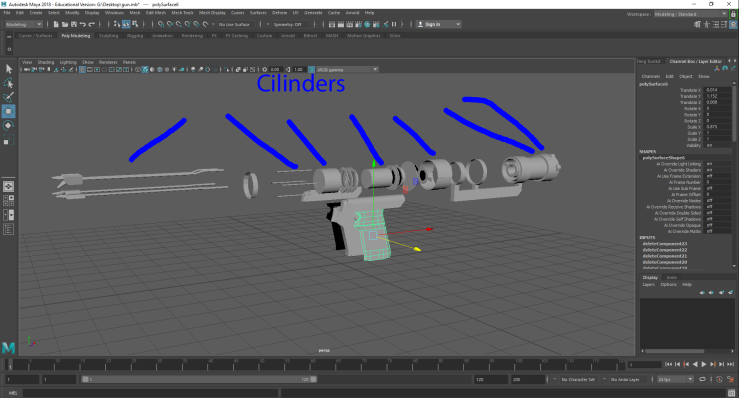Click the play forwards button
The image size is (739, 398).
(704, 364)
